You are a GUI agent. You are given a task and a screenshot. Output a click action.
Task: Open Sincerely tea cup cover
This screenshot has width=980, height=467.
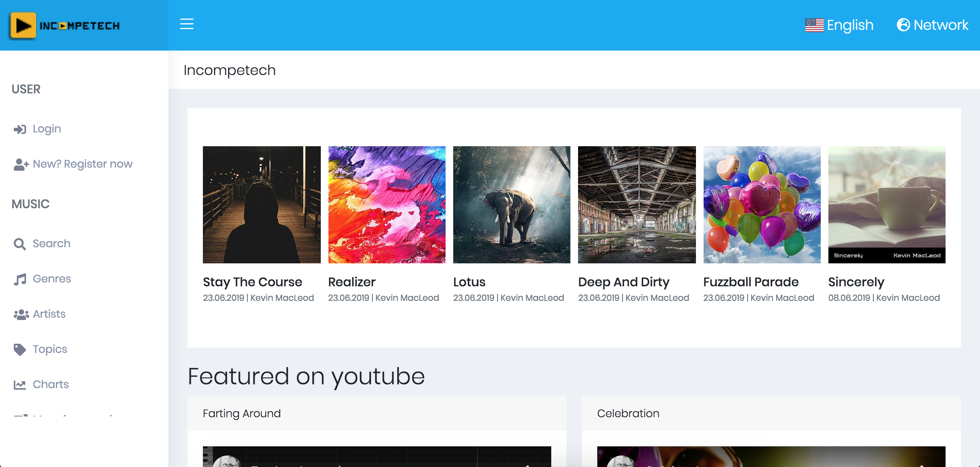pos(887,205)
